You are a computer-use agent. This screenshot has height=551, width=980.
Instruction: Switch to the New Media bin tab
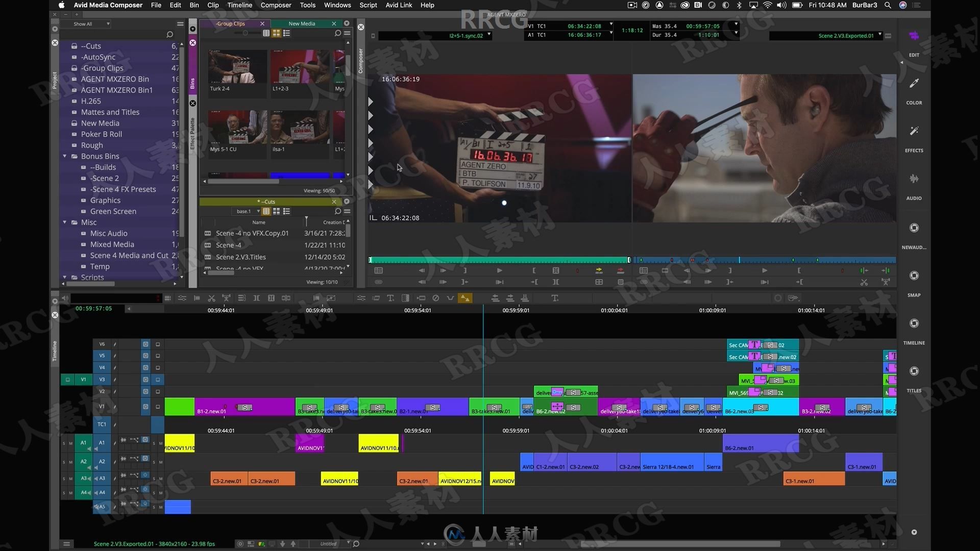point(302,23)
